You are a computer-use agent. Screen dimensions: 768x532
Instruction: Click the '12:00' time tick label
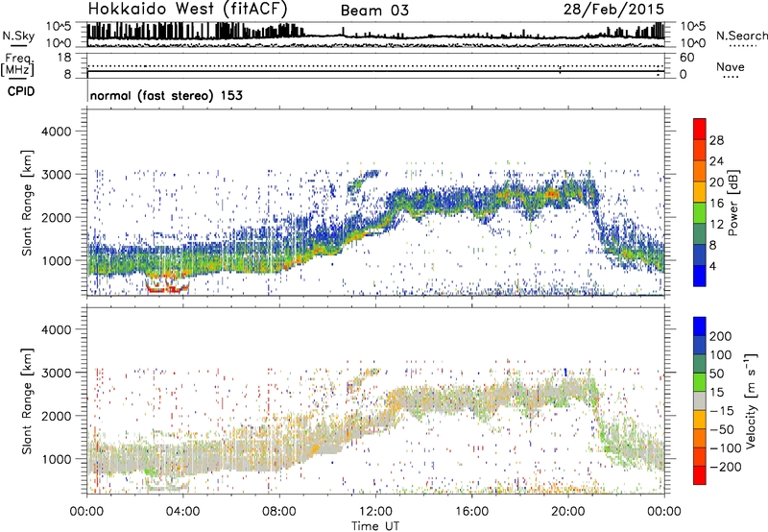point(375,512)
